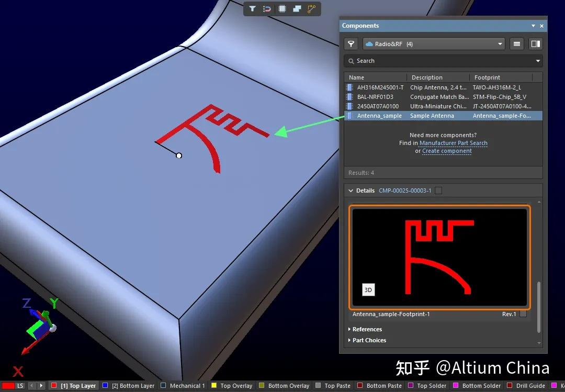Click the layer tabs right arrow
Screen dimensions: 565x392
coord(41,386)
